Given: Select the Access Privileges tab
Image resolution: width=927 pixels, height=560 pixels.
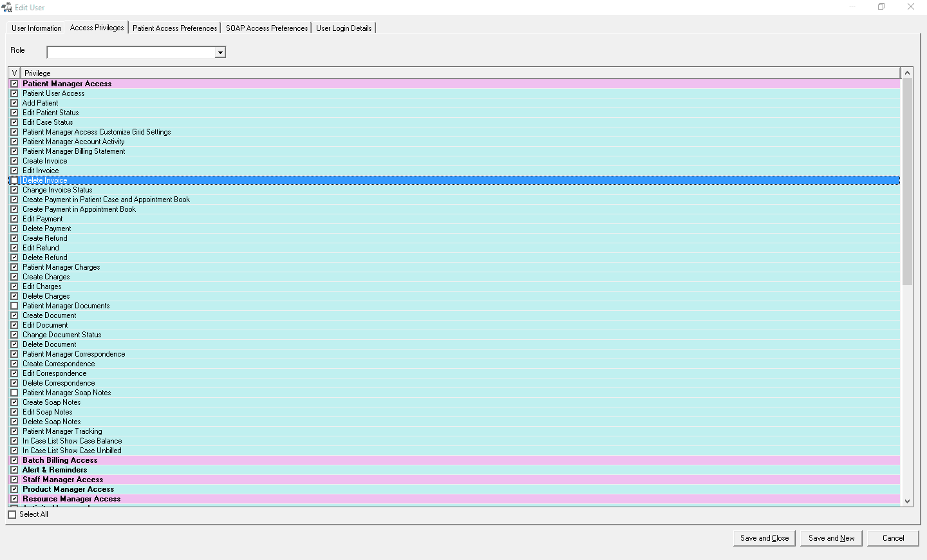Looking at the screenshot, I should tap(97, 28).
